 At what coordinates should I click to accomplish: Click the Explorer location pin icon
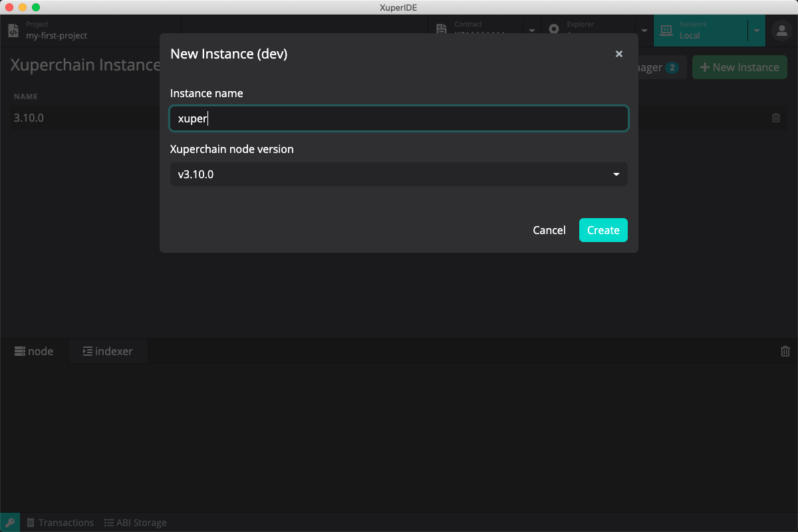click(554, 30)
